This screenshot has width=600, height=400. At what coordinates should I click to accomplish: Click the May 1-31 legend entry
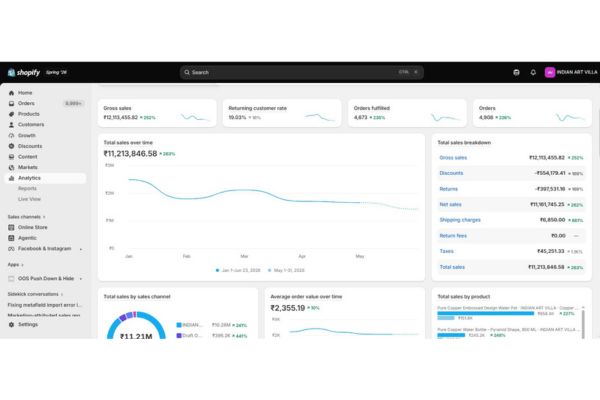286,270
